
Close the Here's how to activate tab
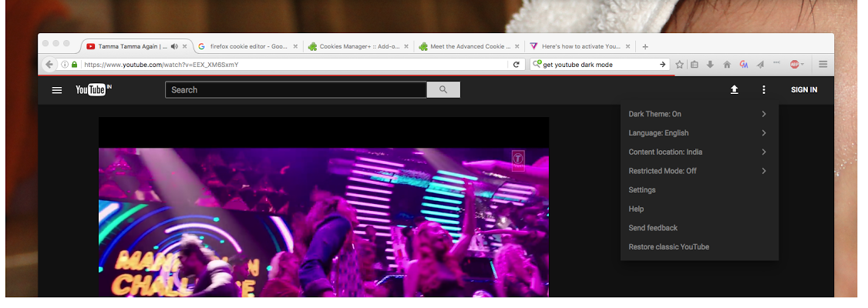(628, 46)
